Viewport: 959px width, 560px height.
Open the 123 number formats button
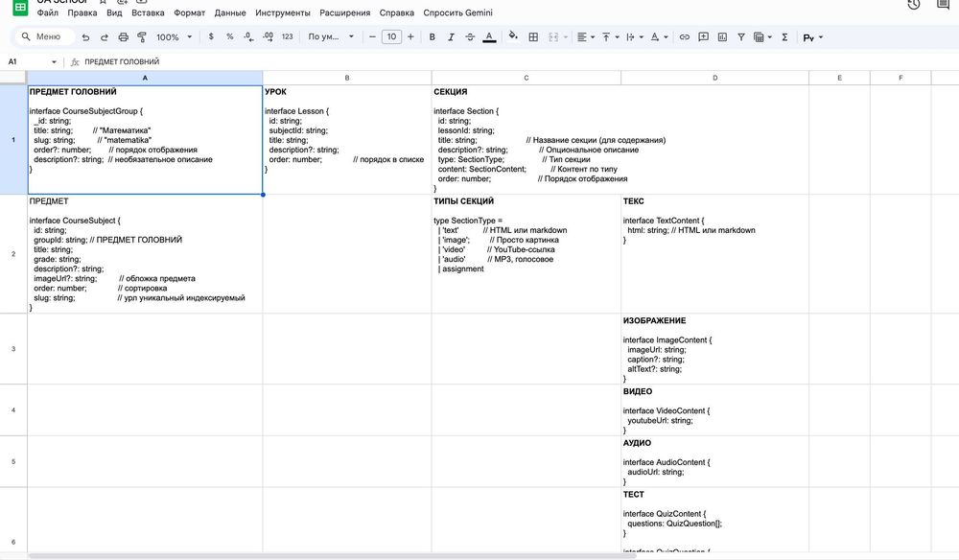point(288,36)
